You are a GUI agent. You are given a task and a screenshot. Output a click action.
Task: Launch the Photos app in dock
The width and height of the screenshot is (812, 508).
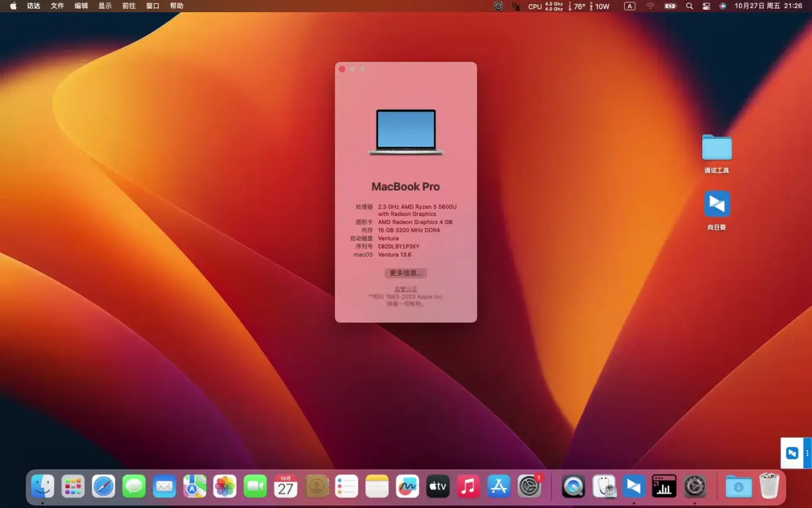pos(224,487)
